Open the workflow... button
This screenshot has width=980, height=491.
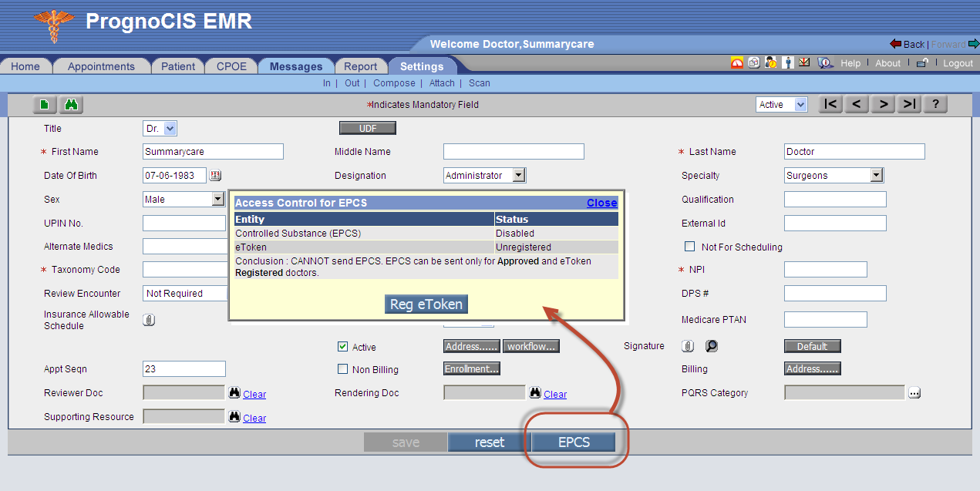point(531,347)
